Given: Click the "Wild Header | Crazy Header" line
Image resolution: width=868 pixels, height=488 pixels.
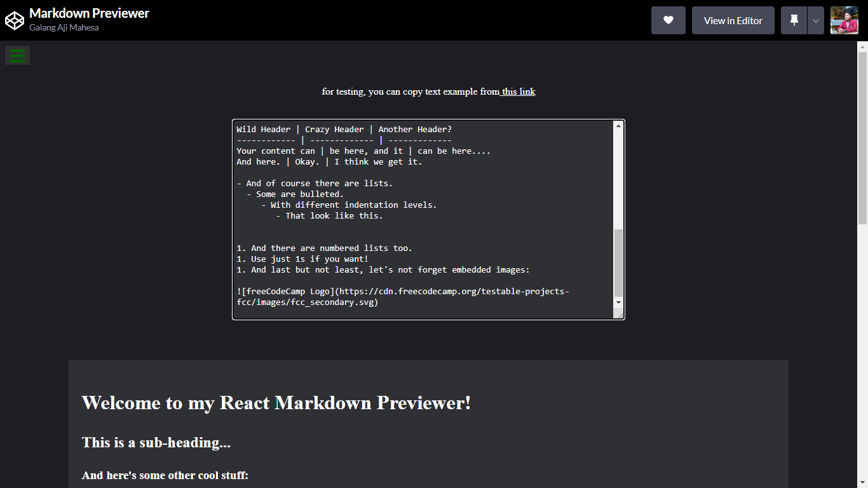Looking at the screenshot, I should click(344, 129).
